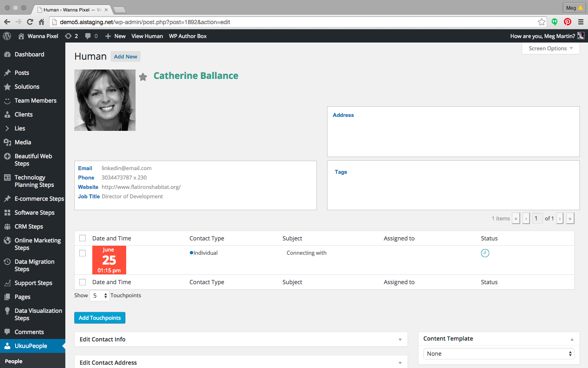The width and height of the screenshot is (588, 368).
Task: Bookmark page with the star icon
Action: click(x=542, y=22)
